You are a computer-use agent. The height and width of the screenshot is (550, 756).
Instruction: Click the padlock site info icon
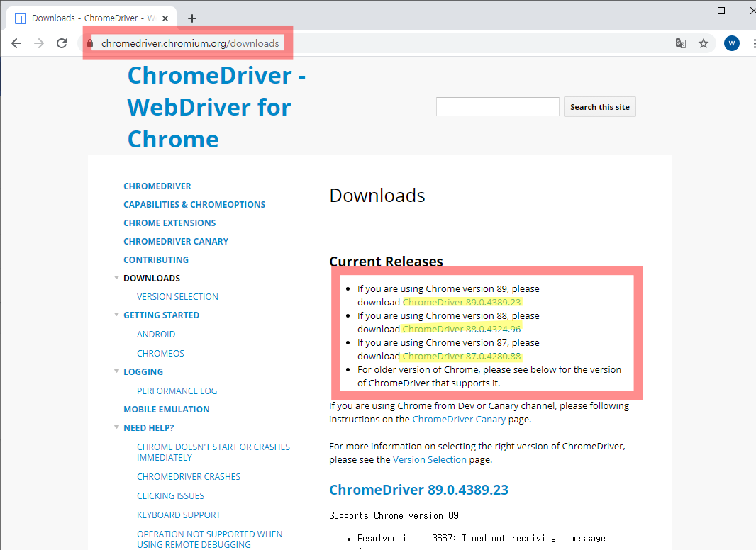pos(89,43)
